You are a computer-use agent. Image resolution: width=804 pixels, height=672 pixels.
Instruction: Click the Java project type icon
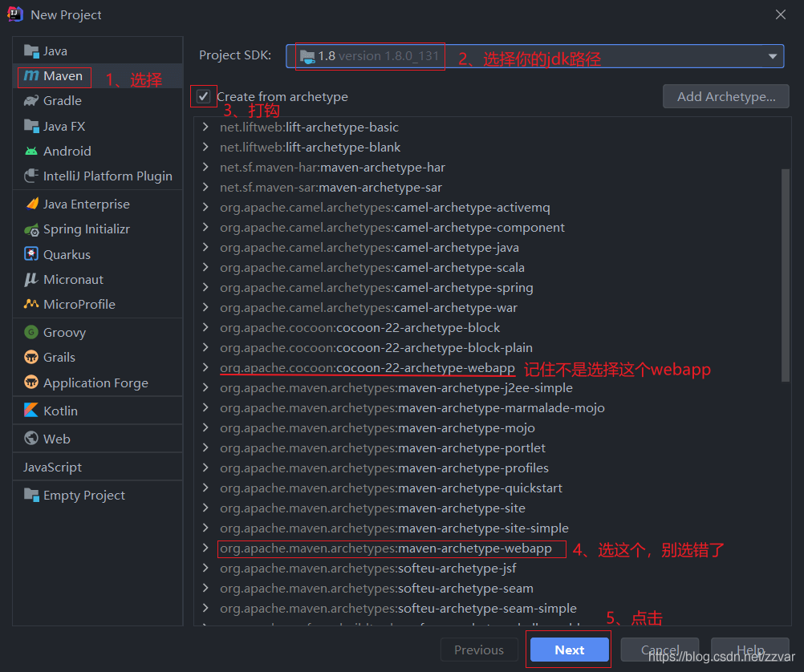pyautogui.click(x=31, y=51)
